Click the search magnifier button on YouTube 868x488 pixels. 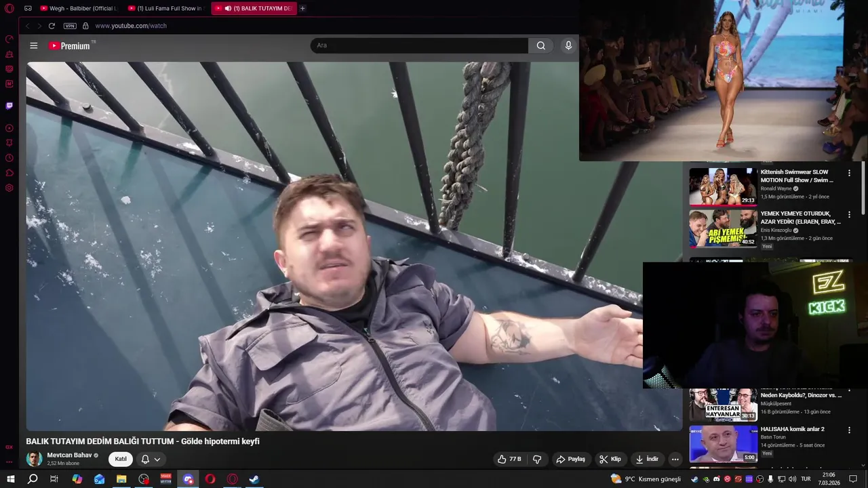tap(540, 45)
